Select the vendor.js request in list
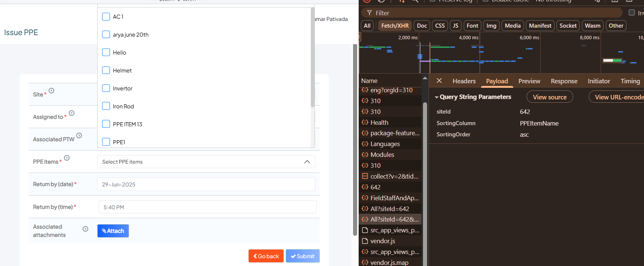Screen dimensions: 644x266 [x=383, y=241]
